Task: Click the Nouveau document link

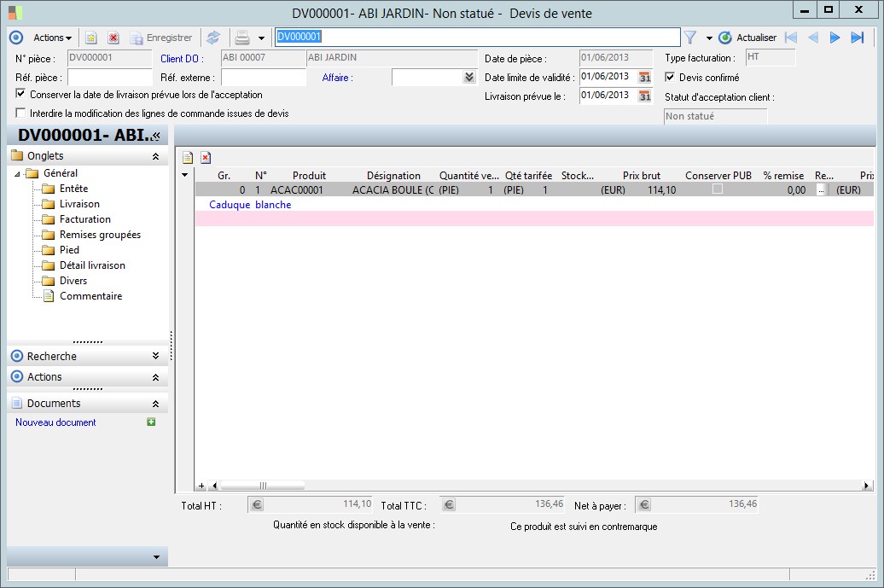Action: pos(55,422)
